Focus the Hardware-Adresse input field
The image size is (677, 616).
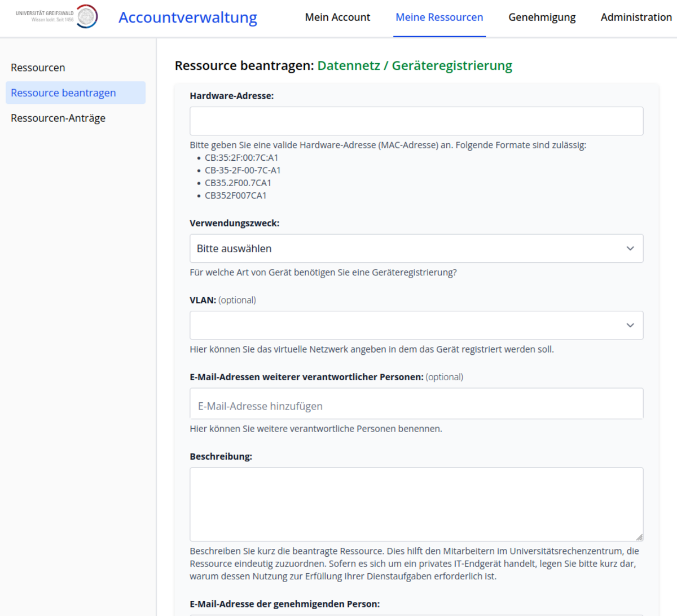click(416, 121)
